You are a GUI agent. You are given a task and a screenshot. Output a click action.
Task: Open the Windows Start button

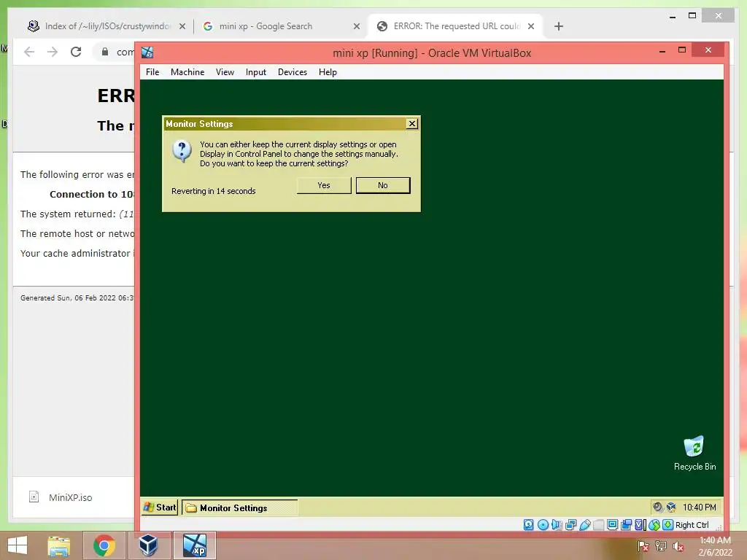(18, 545)
